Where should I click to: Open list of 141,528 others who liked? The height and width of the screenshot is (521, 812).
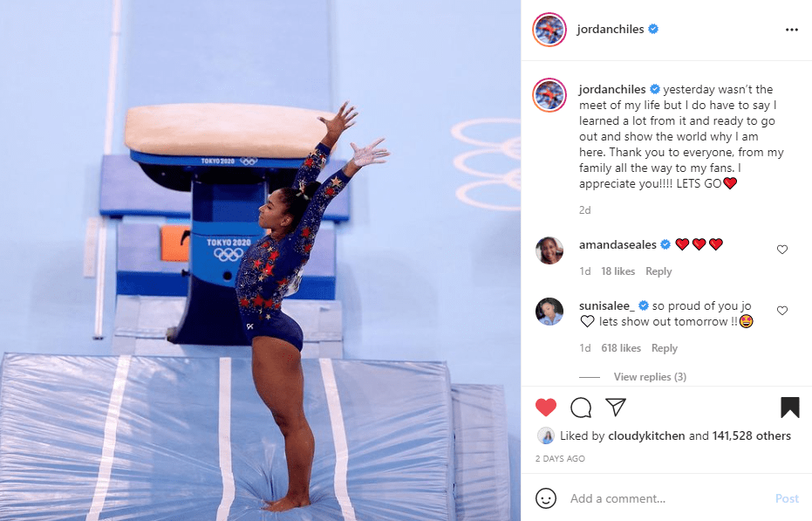coord(752,435)
